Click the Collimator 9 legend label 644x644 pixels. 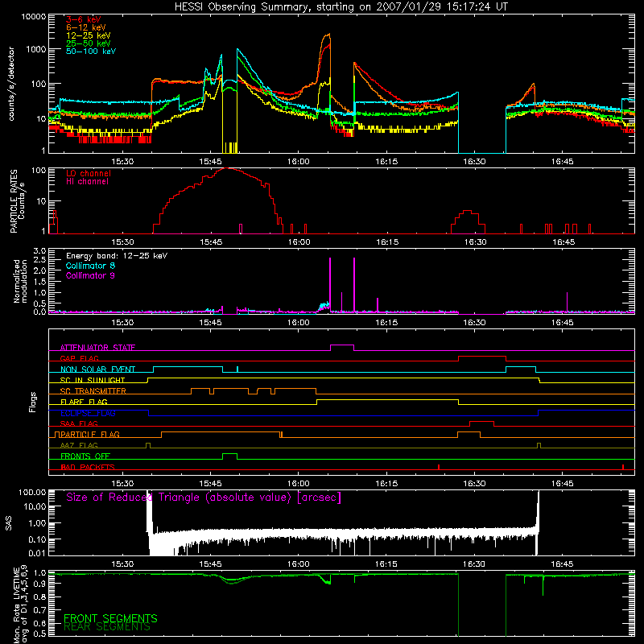[x=90, y=275]
